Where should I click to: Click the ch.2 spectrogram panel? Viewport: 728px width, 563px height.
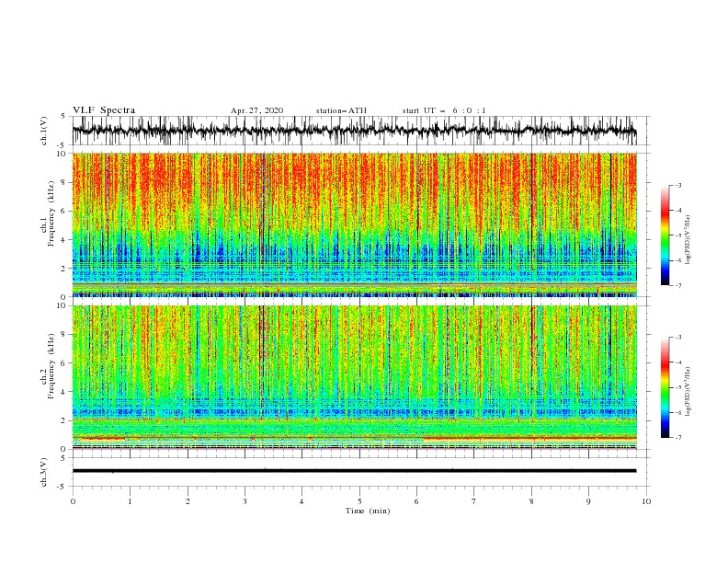click(355, 377)
